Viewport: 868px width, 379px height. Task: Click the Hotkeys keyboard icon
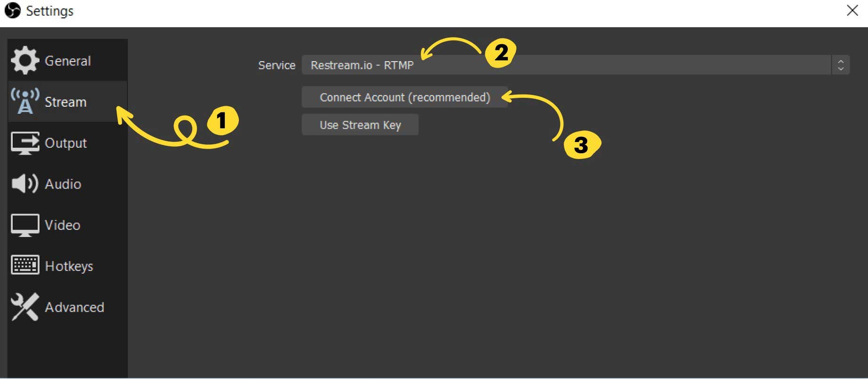pyautogui.click(x=25, y=265)
